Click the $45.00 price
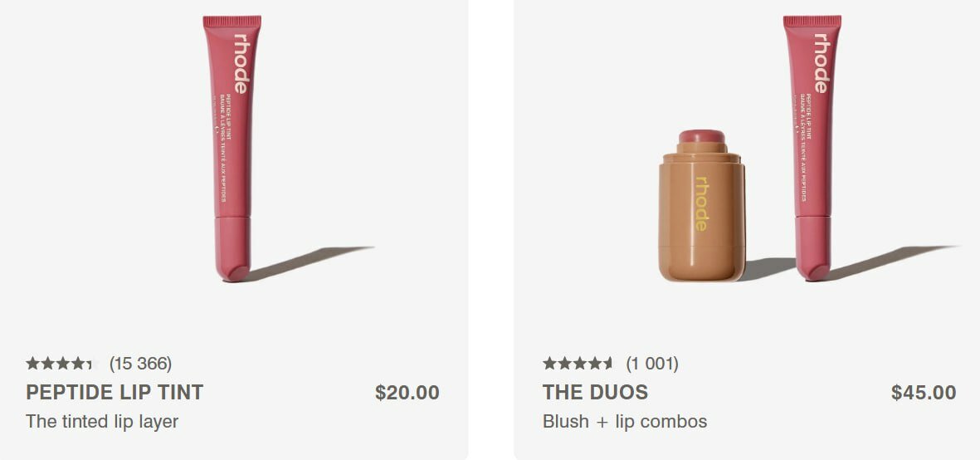This screenshot has width=980, height=460. tap(924, 393)
